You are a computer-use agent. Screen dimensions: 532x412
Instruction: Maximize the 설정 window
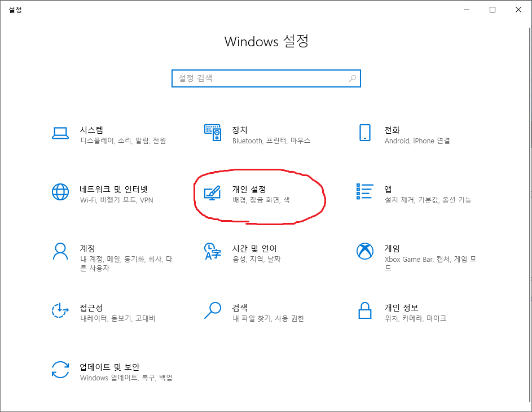point(493,10)
